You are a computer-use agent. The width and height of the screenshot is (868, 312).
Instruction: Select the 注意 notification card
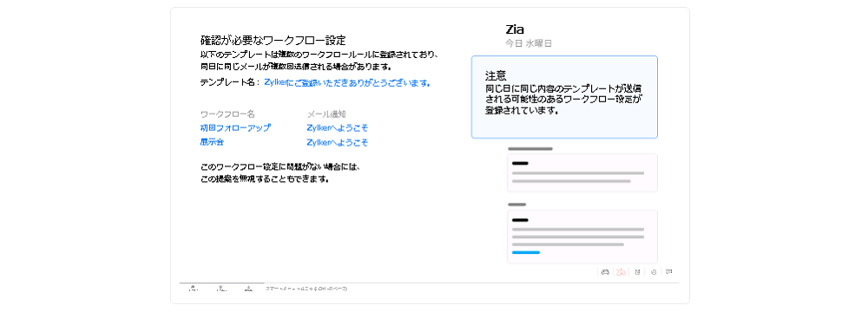[564, 97]
